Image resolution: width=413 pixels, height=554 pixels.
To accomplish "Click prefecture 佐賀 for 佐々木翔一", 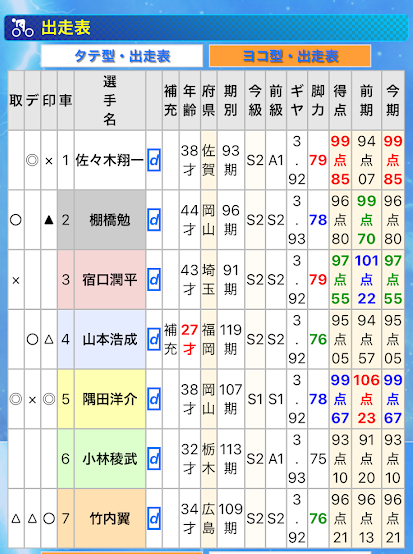I will tap(208, 160).
